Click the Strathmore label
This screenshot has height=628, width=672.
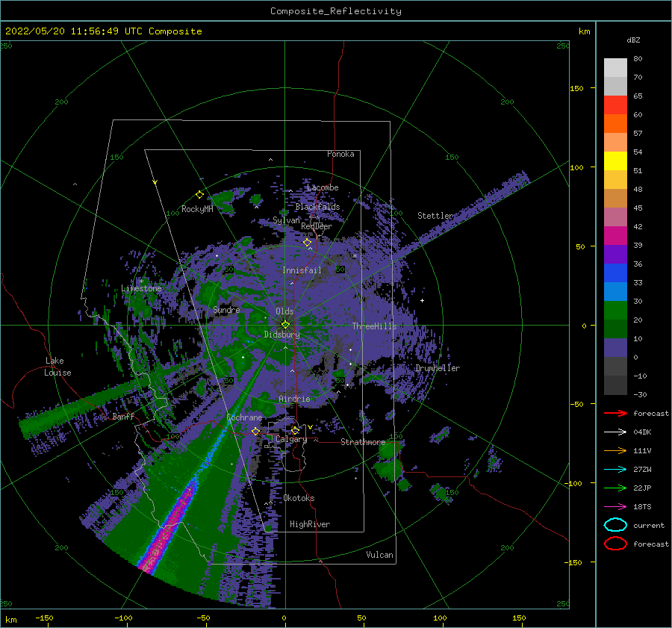pos(363,442)
